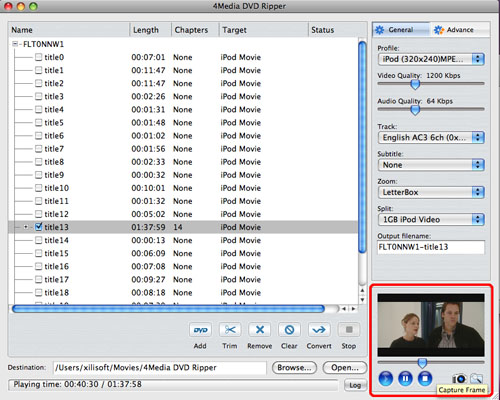Click the Output filename field
The width and height of the screenshot is (500, 400).
coord(431,247)
